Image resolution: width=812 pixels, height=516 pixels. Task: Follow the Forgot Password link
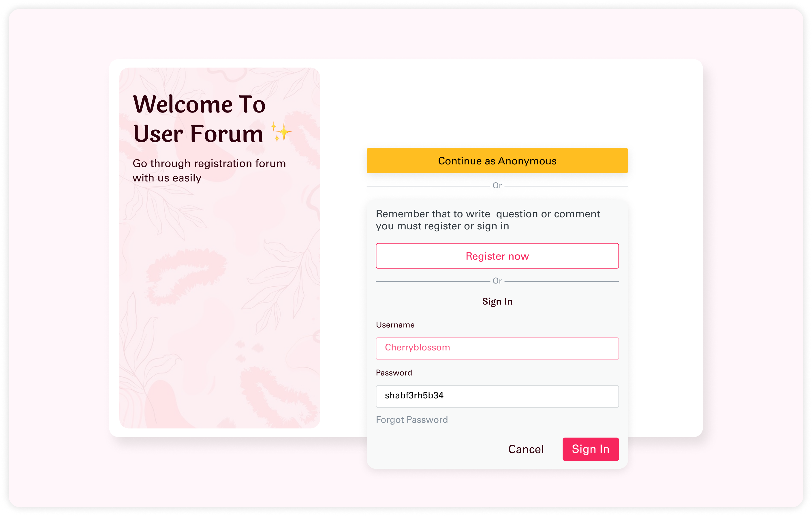pyautogui.click(x=412, y=420)
